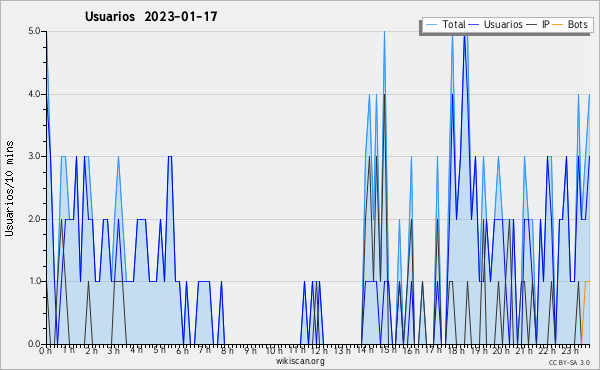Click the dark-blue Usuarios legend line swatch
Screen dimensions: 600x370
tap(474, 25)
